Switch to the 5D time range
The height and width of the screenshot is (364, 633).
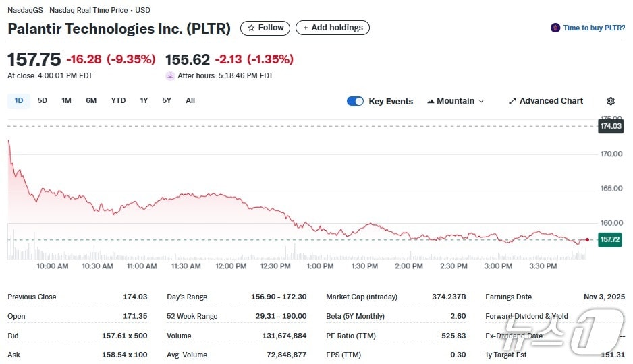pyautogui.click(x=43, y=100)
